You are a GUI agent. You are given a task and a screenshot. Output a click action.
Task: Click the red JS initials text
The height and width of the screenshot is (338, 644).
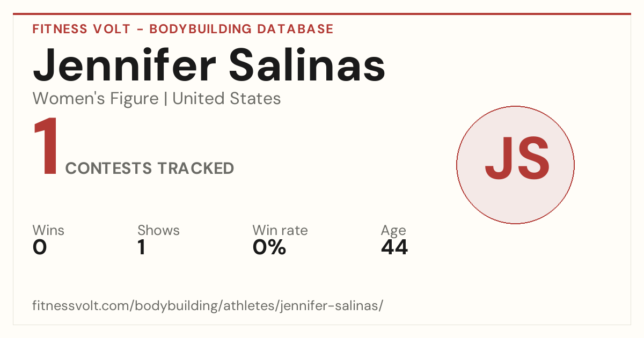point(517,159)
